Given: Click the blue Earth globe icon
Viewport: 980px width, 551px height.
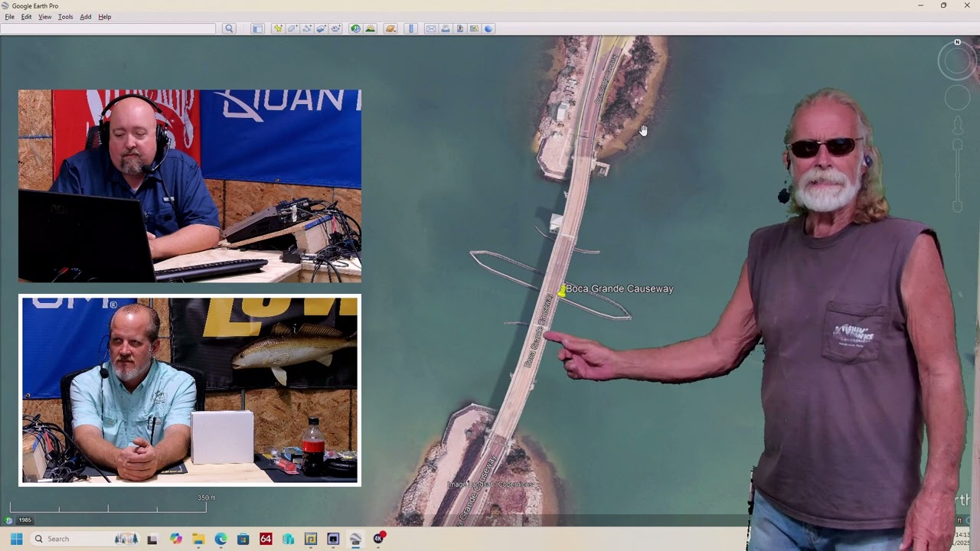Looking at the screenshot, I should (489, 28).
